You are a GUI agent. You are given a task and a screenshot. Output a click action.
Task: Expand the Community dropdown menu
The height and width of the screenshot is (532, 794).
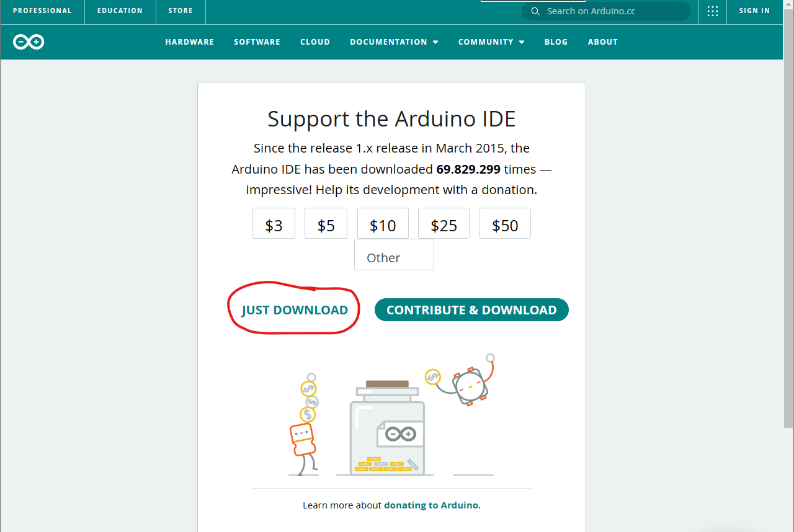[491, 42]
